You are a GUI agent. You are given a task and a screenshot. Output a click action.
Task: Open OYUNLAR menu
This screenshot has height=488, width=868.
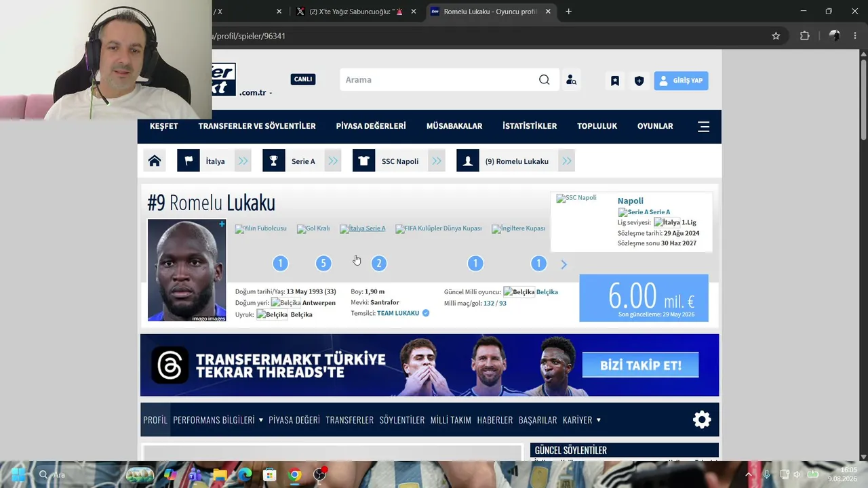point(655,126)
